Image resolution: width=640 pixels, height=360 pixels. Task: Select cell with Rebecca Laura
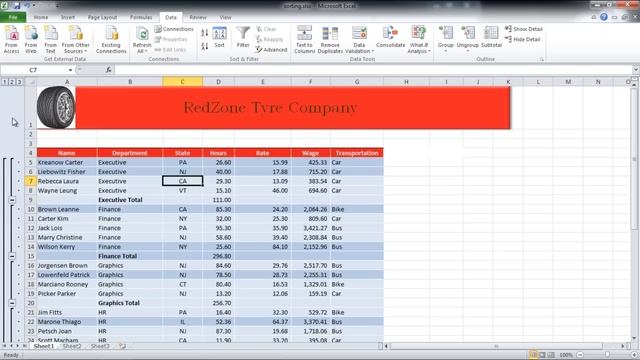click(67, 181)
